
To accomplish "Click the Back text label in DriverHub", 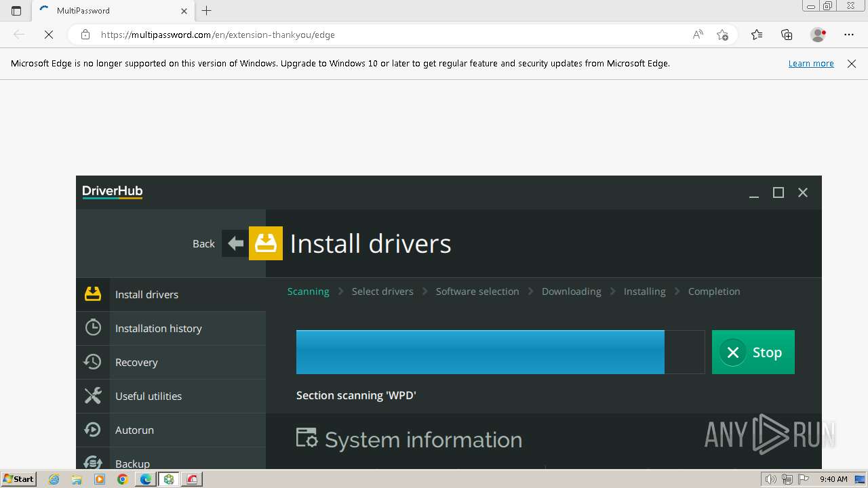I will click(203, 244).
